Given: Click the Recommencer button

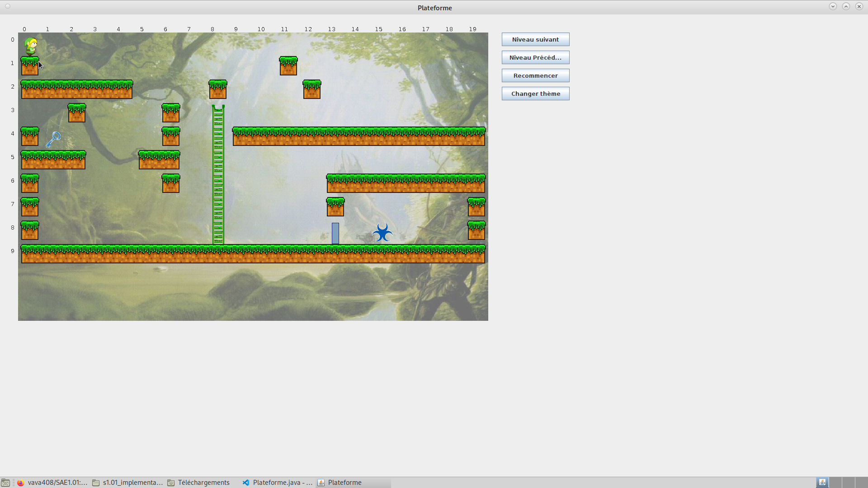Looking at the screenshot, I should point(535,75).
